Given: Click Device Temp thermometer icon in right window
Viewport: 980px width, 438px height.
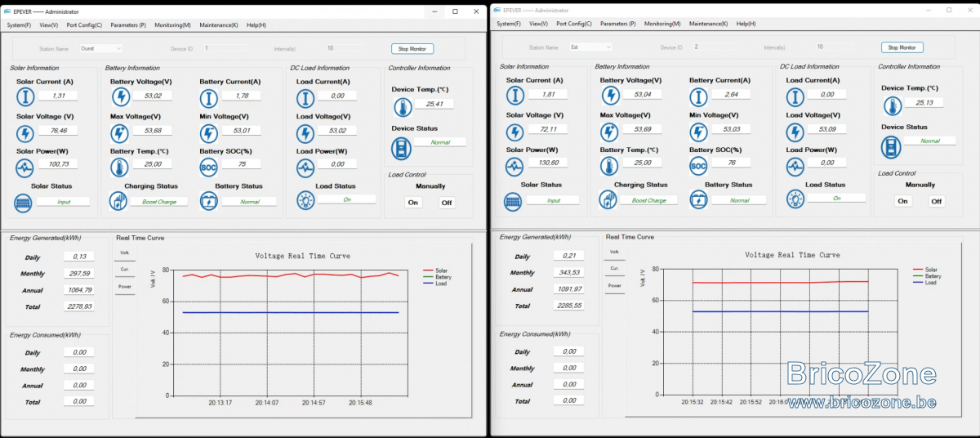Looking at the screenshot, I should tap(891, 105).
